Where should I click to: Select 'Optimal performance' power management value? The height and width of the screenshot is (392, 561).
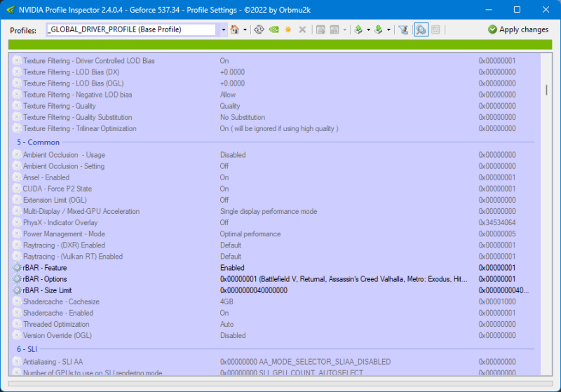tap(250, 234)
